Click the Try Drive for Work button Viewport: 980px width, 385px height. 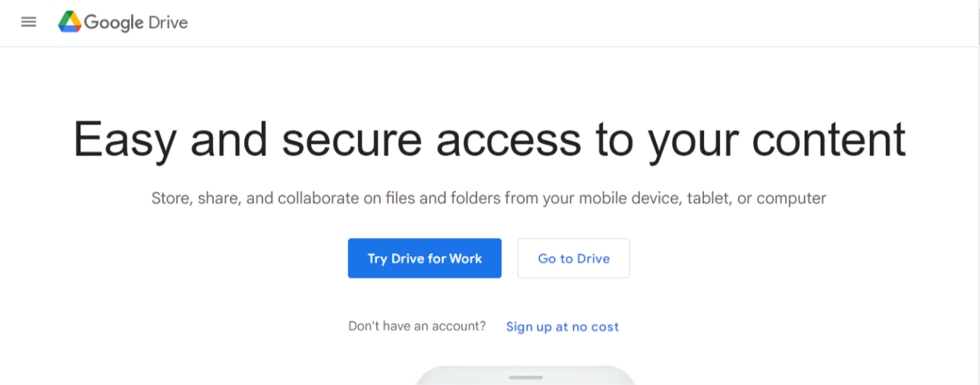pyautogui.click(x=425, y=258)
